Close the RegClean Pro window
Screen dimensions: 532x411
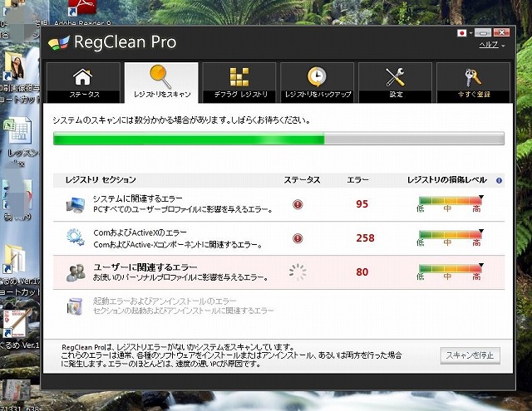(x=501, y=32)
